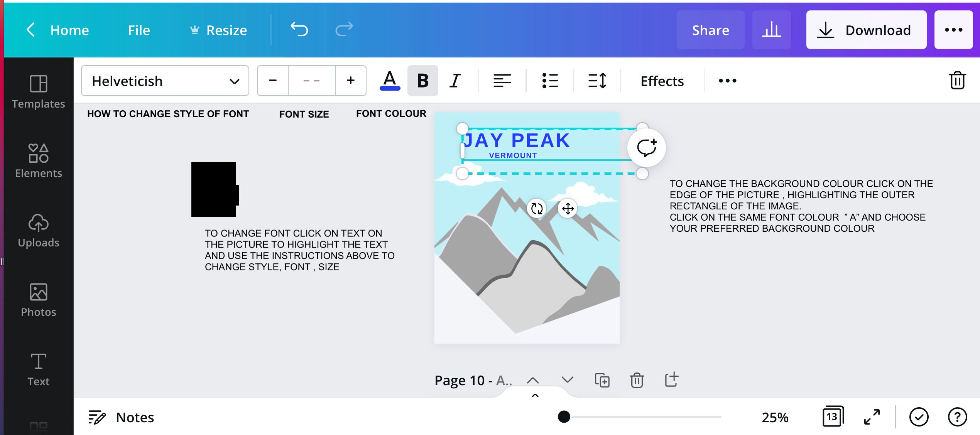
Task: Open the Photos panel
Action: (38, 300)
